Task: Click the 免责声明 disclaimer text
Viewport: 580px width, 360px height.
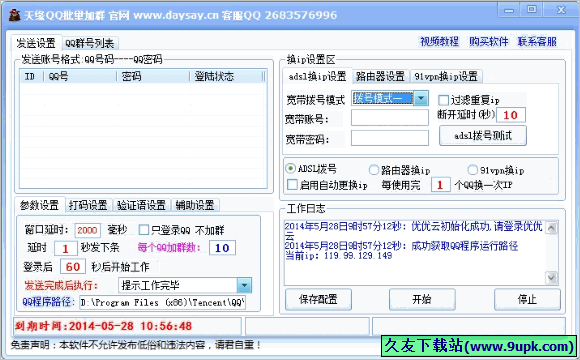Action: pos(136,345)
